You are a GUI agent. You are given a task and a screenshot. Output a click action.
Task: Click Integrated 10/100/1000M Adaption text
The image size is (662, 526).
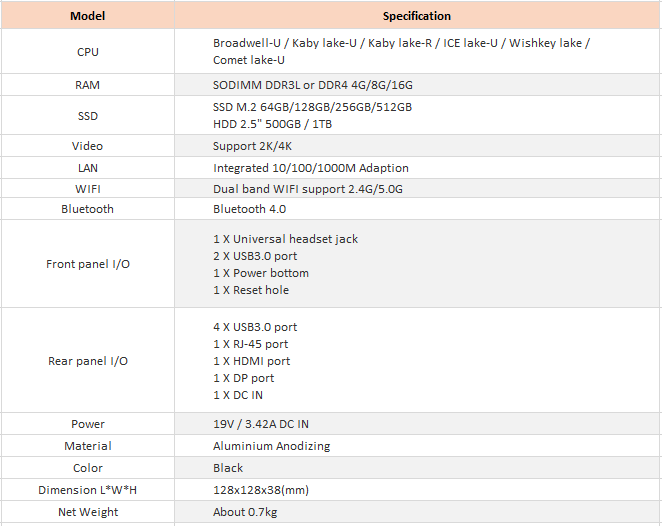[x=311, y=168]
